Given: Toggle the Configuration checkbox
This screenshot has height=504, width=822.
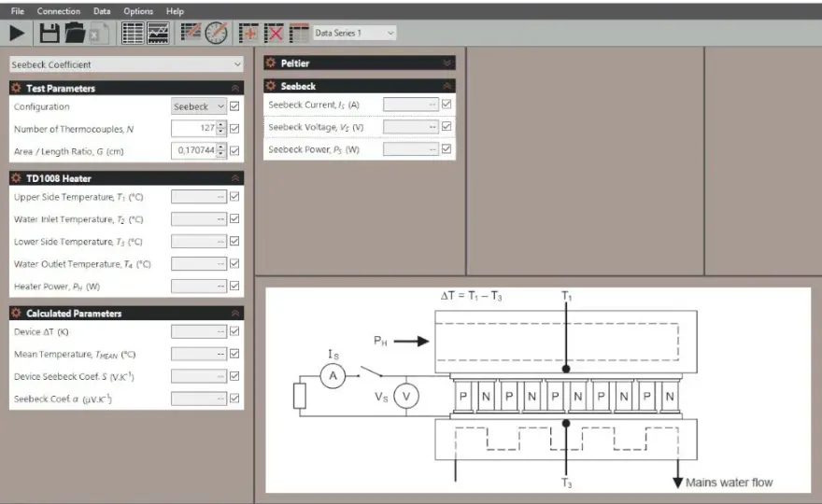Looking at the screenshot, I should point(234,105).
